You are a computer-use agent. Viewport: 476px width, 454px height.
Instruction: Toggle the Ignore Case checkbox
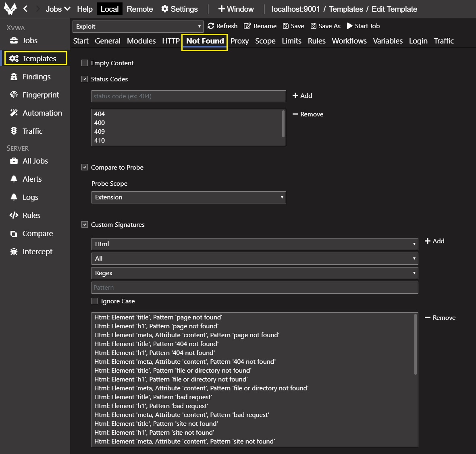95,301
